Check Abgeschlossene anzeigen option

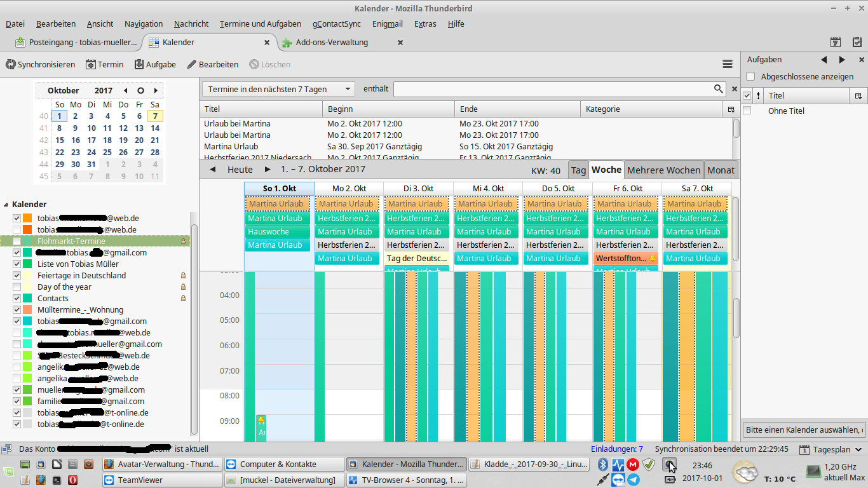tap(750, 76)
